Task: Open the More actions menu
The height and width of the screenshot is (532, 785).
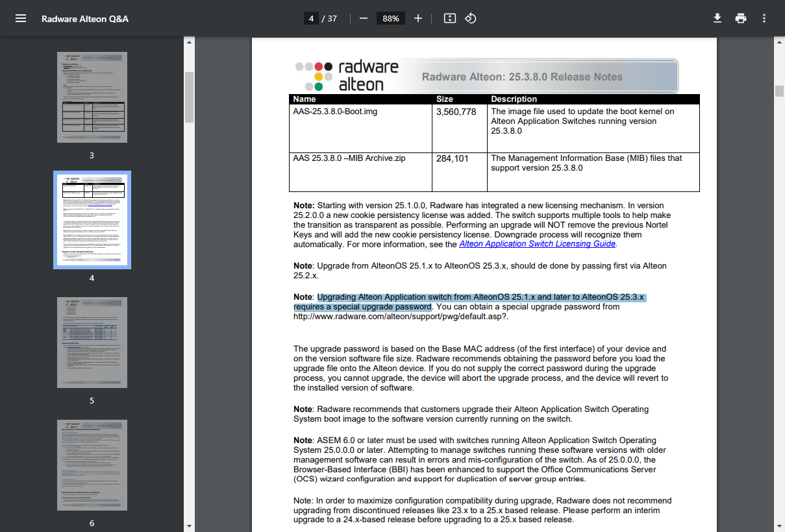Action: [x=764, y=18]
